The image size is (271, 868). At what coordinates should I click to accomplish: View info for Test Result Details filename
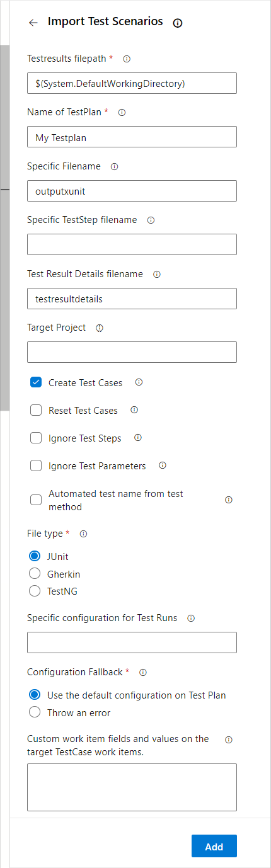pos(157,274)
